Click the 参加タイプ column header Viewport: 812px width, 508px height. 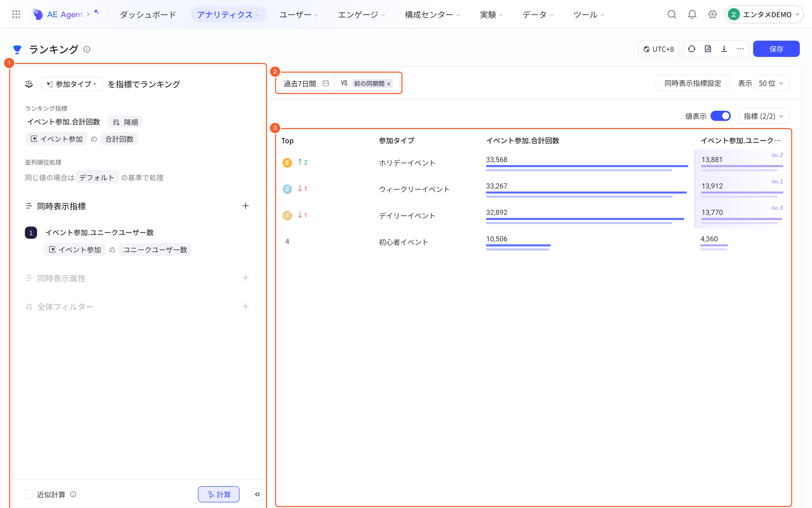click(397, 141)
